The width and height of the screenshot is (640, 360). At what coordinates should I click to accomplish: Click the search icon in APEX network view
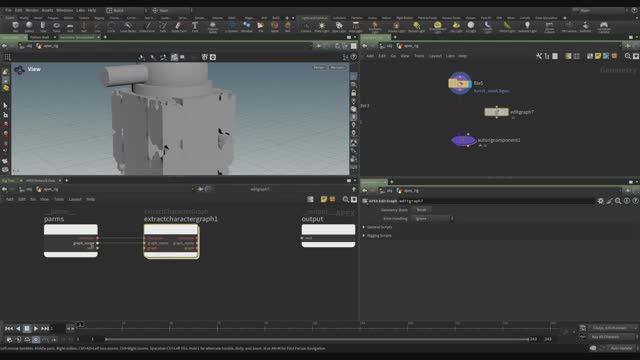(346, 199)
